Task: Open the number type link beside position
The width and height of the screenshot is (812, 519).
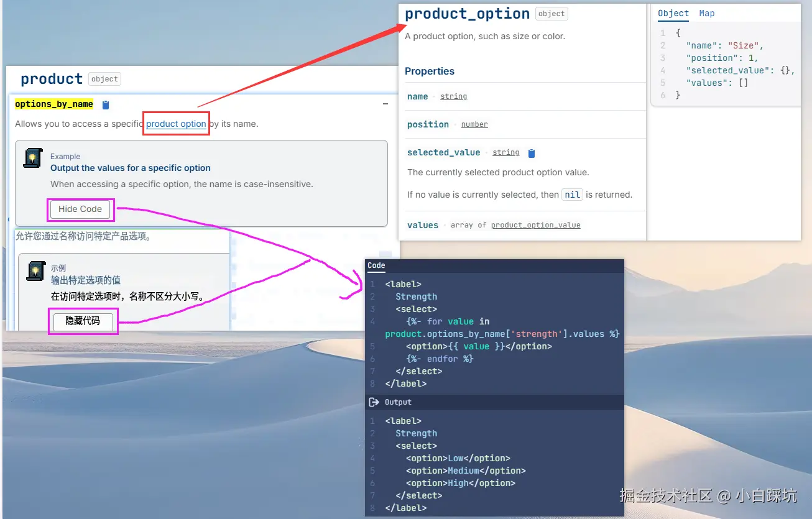Action: coord(474,124)
